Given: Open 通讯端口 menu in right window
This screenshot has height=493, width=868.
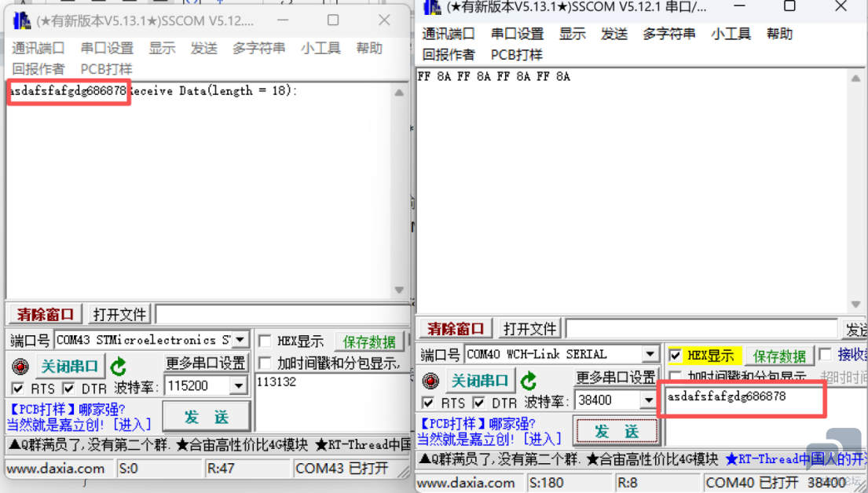Looking at the screenshot, I should click(x=449, y=34).
